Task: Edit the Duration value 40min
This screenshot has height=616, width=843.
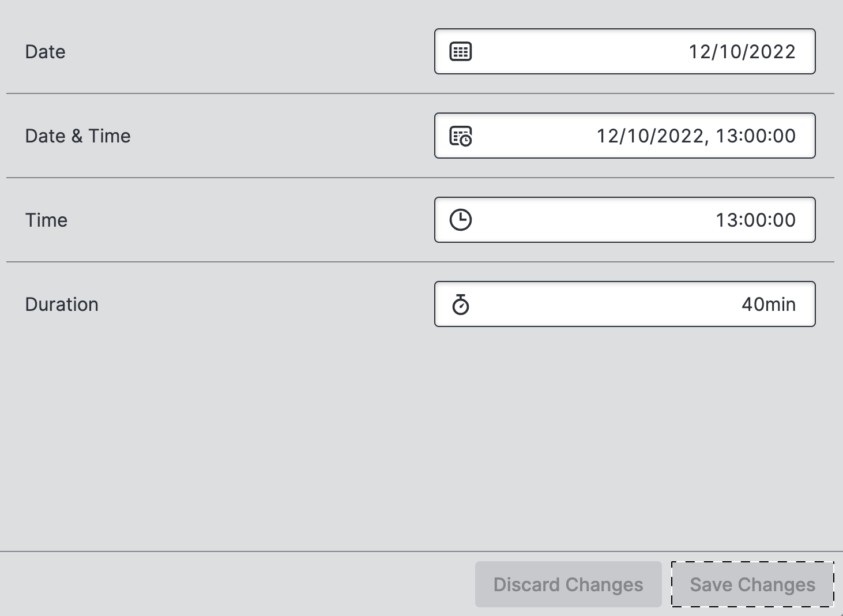Action: click(768, 304)
